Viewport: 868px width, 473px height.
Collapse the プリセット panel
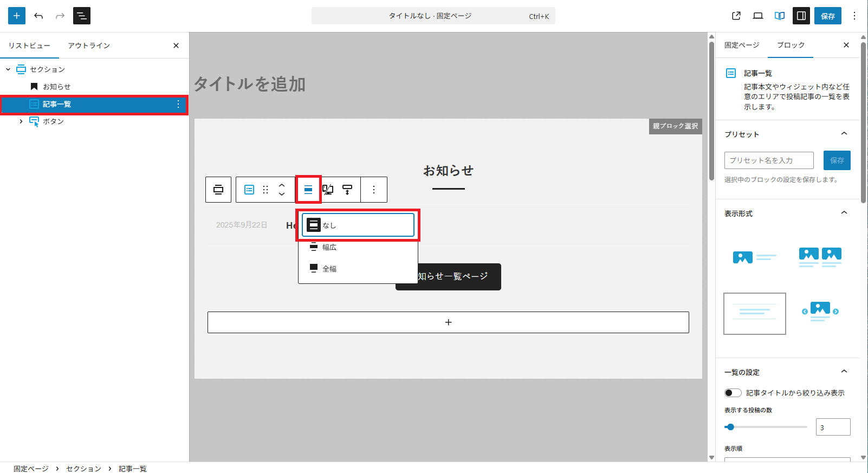click(844, 134)
